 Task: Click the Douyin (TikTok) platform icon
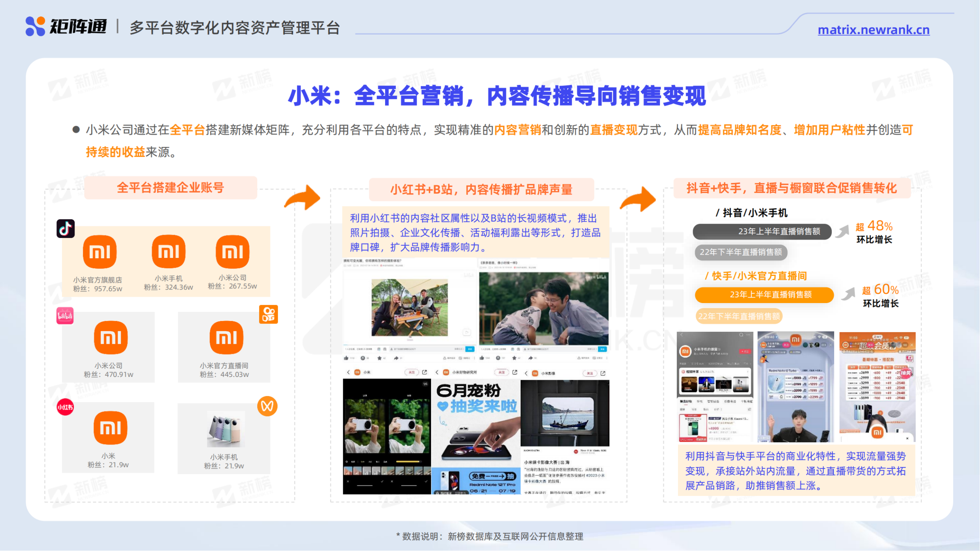click(x=65, y=228)
